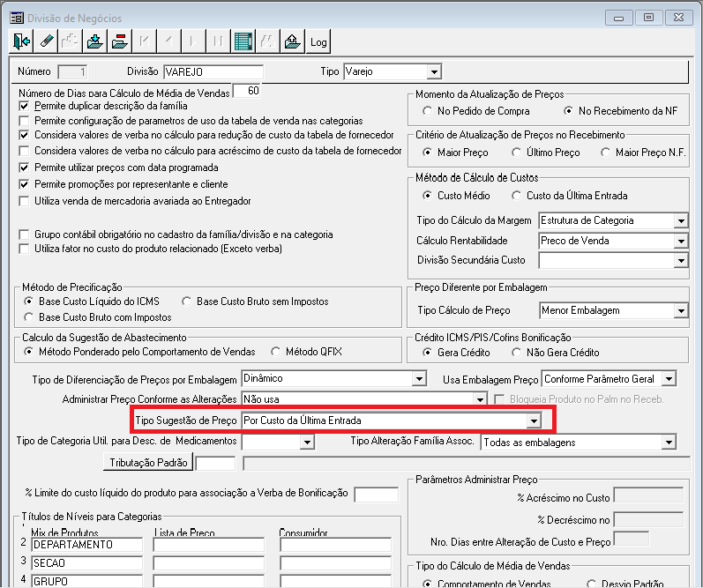Select Maior Preço radio option
Viewport: 703px width, 588px height.
click(x=427, y=153)
